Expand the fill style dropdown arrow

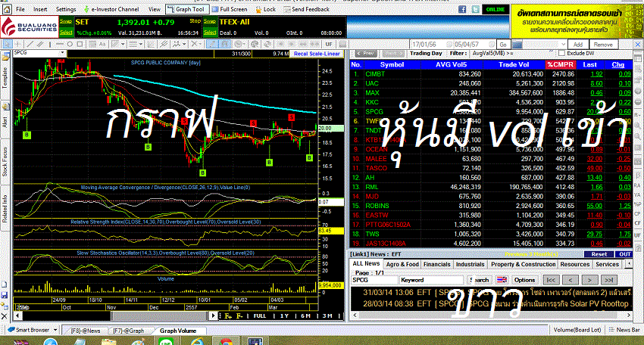click(123, 44)
